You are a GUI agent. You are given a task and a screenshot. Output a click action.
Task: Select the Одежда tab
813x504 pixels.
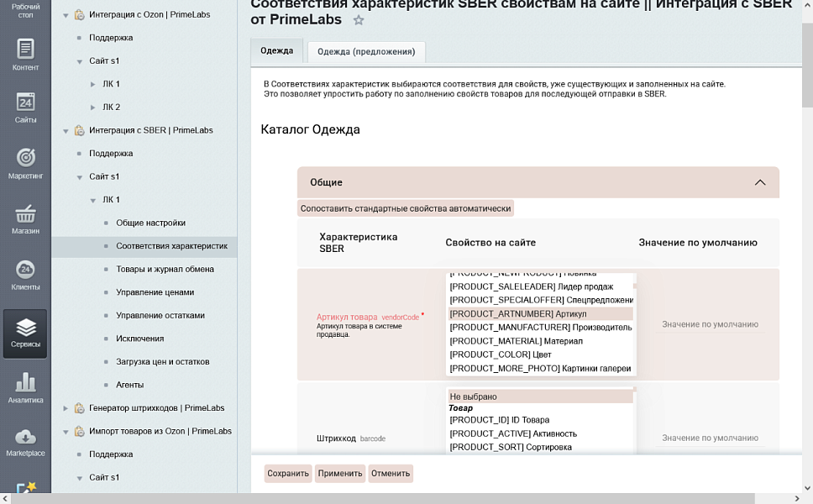click(x=278, y=50)
